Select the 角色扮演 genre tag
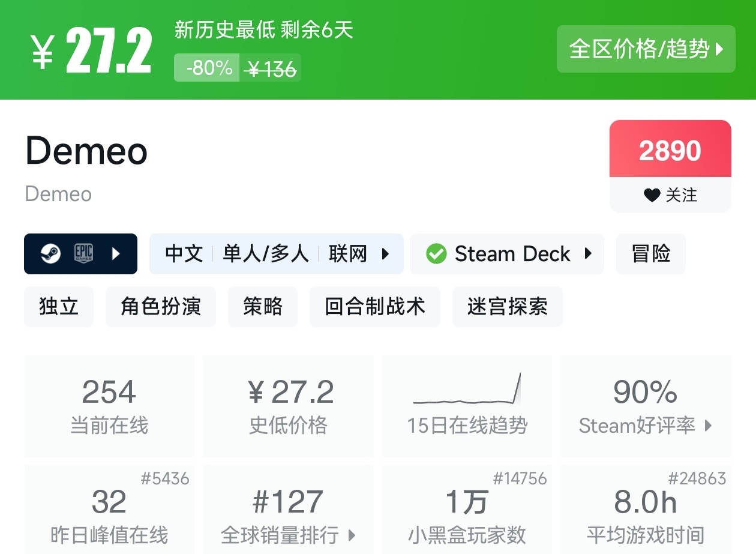This screenshot has width=756, height=554. [161, 307]
